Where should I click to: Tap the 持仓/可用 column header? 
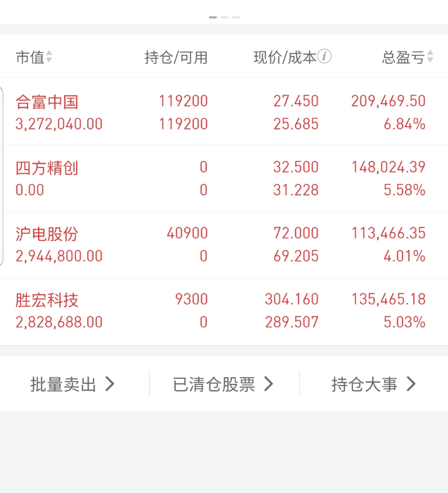coord(176,57)
